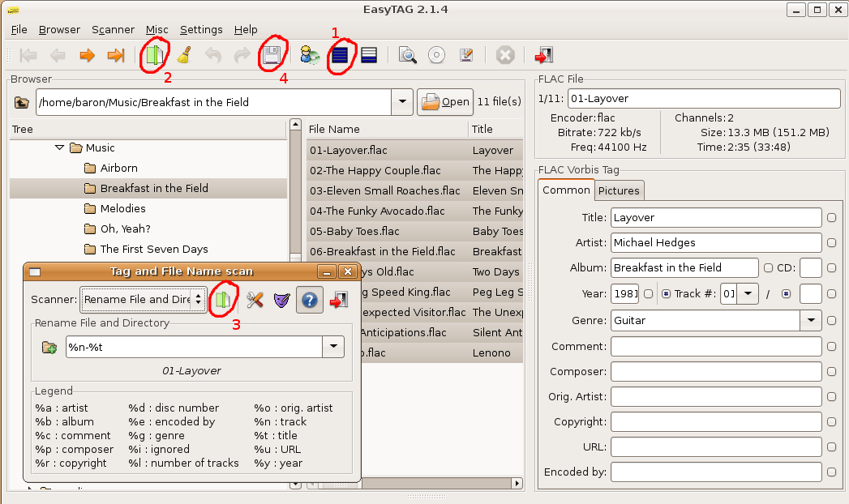Click the Tree column header
This screenshot has width=849, height=504.
point(148,130)
